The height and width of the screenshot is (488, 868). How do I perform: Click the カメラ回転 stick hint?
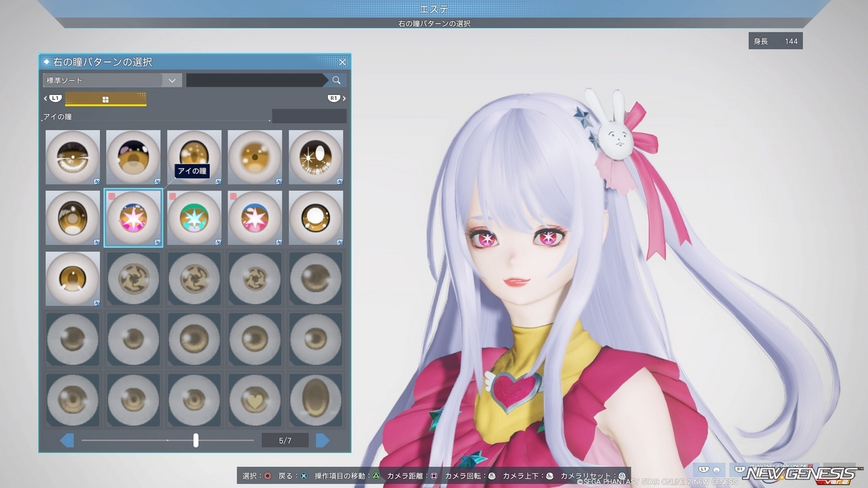470,476
